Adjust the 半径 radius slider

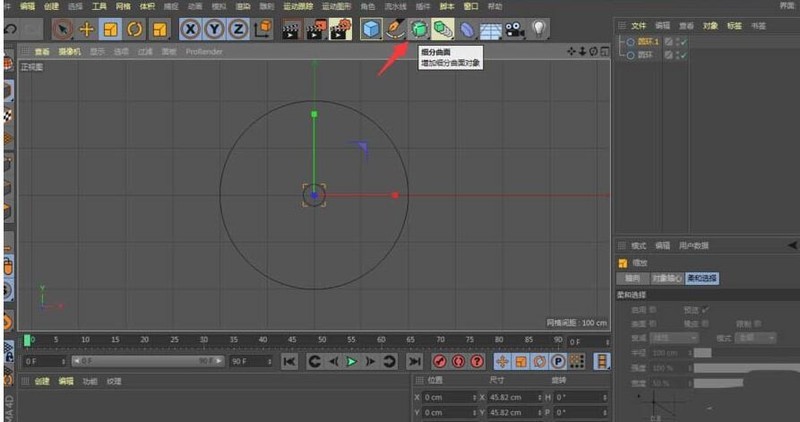pos(746,353)
